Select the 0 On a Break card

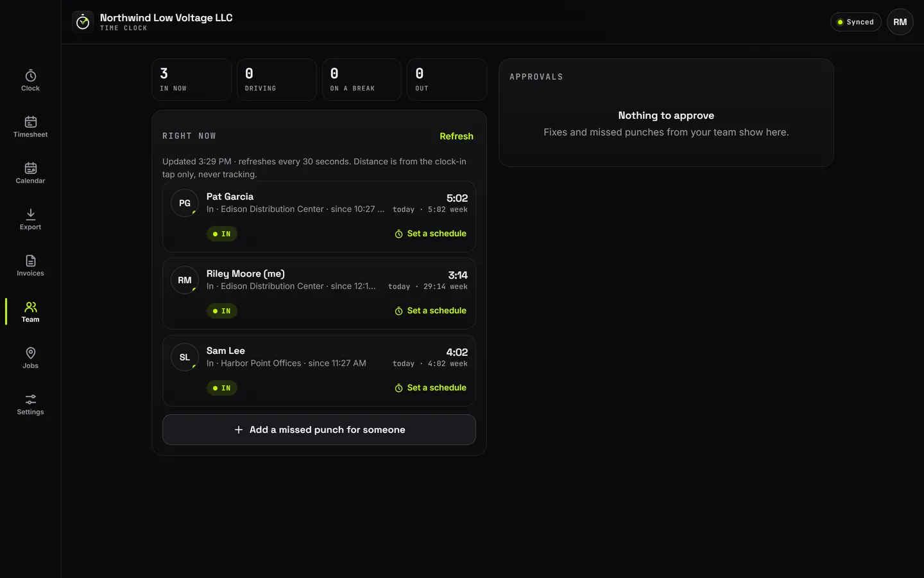tap(362, 80)
